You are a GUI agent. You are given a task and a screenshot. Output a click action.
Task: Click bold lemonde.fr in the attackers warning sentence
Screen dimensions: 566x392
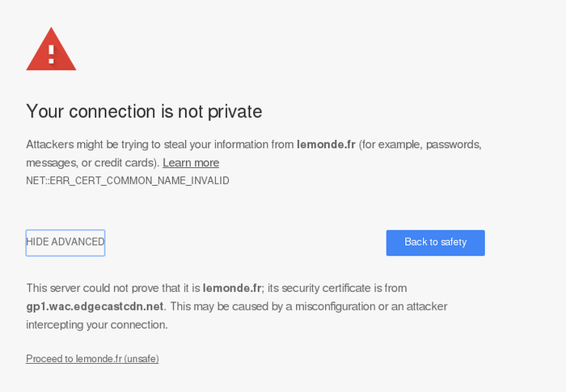coord(326,145)
